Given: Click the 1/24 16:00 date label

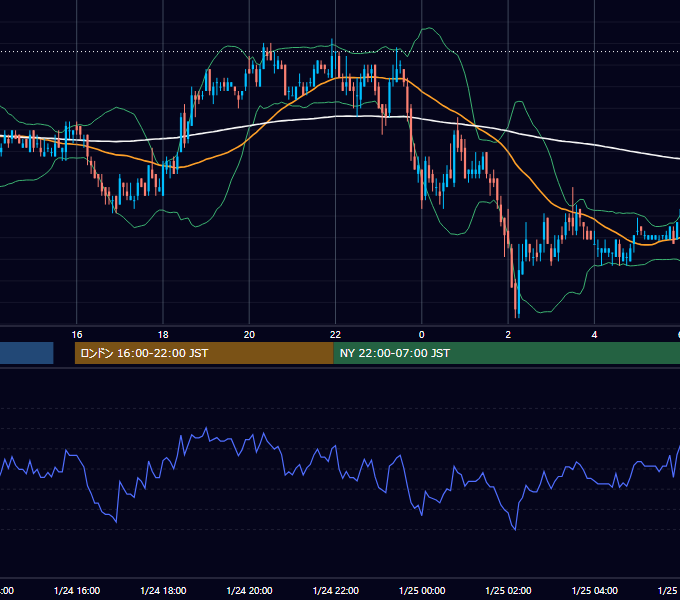Looking at the screenshot, I should click(x=77, y=590).
